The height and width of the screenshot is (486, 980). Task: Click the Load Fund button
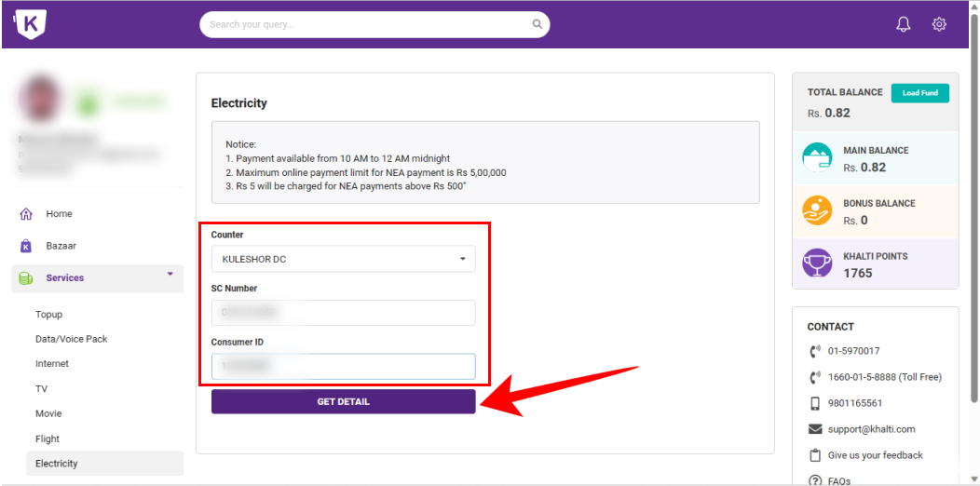(920, 93)
